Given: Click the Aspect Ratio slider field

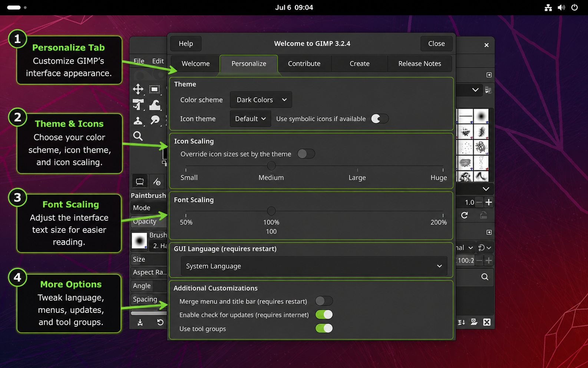Looking at the screenshot, I should 149,272.
